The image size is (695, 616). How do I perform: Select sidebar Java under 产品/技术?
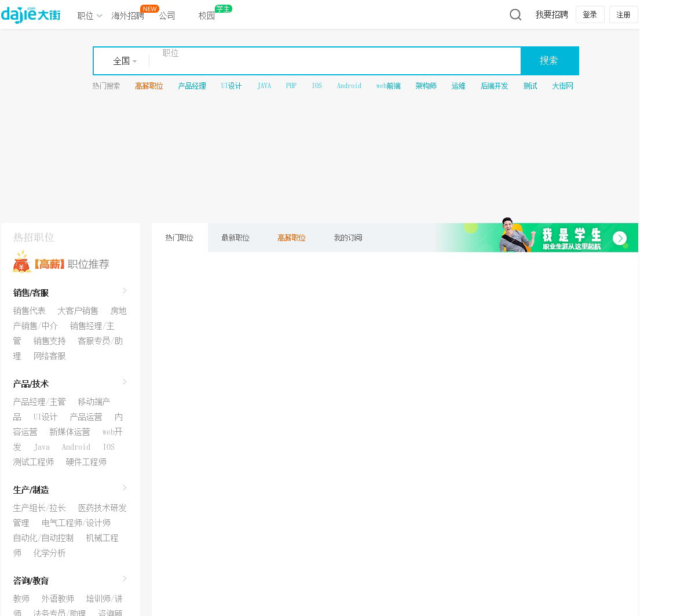point(42,447)
